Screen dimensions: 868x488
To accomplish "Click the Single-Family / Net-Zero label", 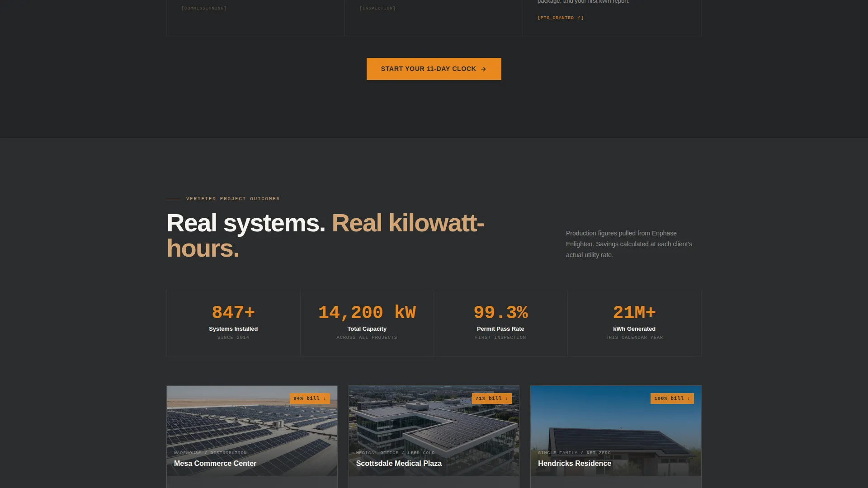I will tap(574, 453).
